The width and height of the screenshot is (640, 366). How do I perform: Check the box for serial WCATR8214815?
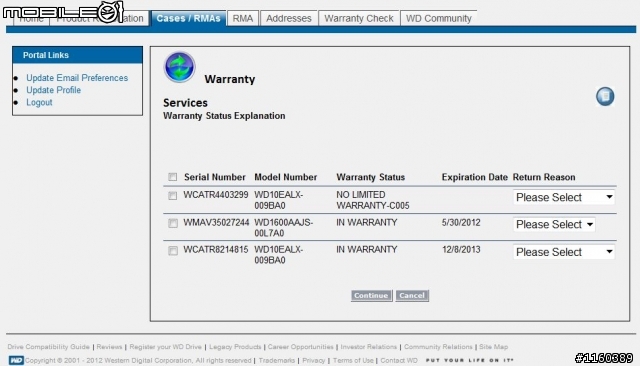tap(173, 251)
